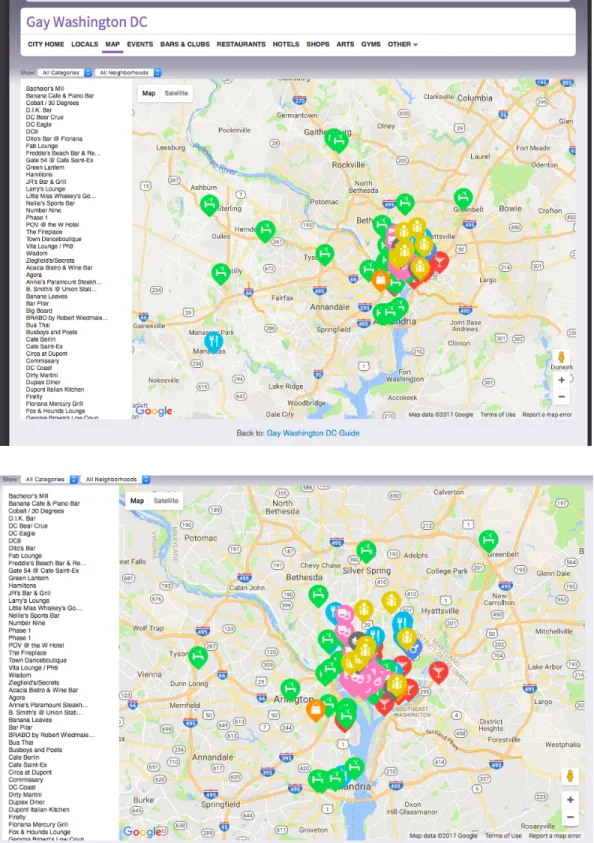Click Terms of Use on lower map
The image size is (594, 843).
503,835
